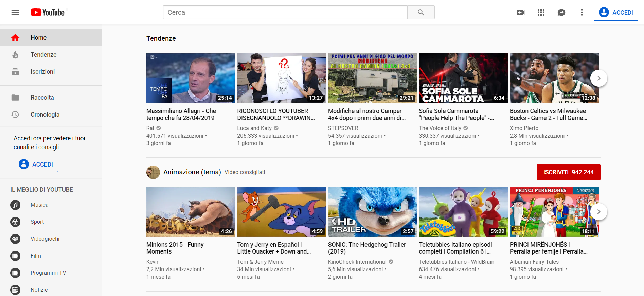The image size is (644, 296).
Task: Open title 'SONIC: The Hedgehog Trailer (2019)'
Action: (x=367, y=248)
